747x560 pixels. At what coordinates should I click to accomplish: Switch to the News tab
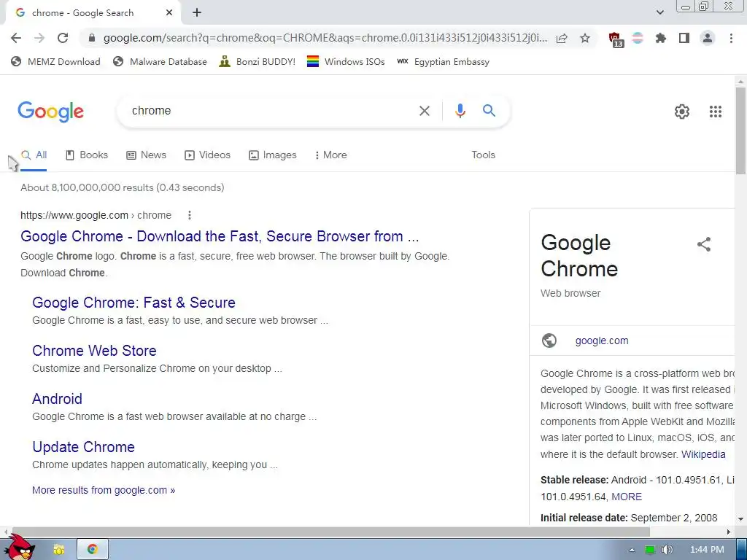(x=146, y=155)
